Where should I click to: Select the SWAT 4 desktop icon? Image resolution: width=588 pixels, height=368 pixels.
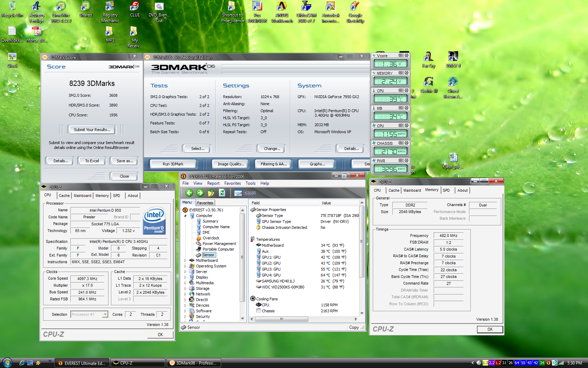[453, 60]
